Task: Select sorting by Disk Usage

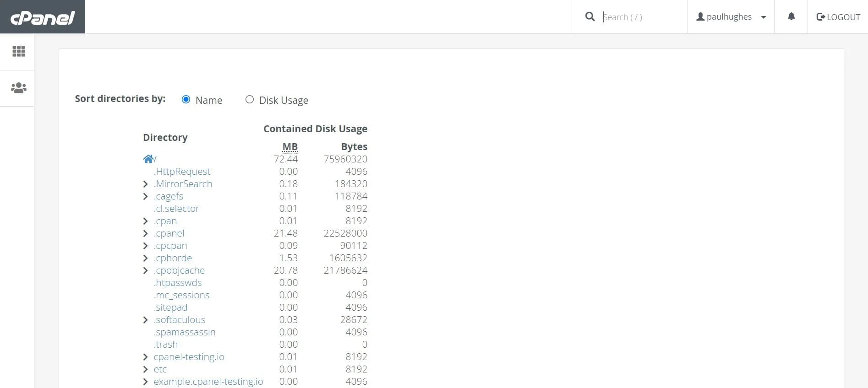Action: (x=250, y=99)
